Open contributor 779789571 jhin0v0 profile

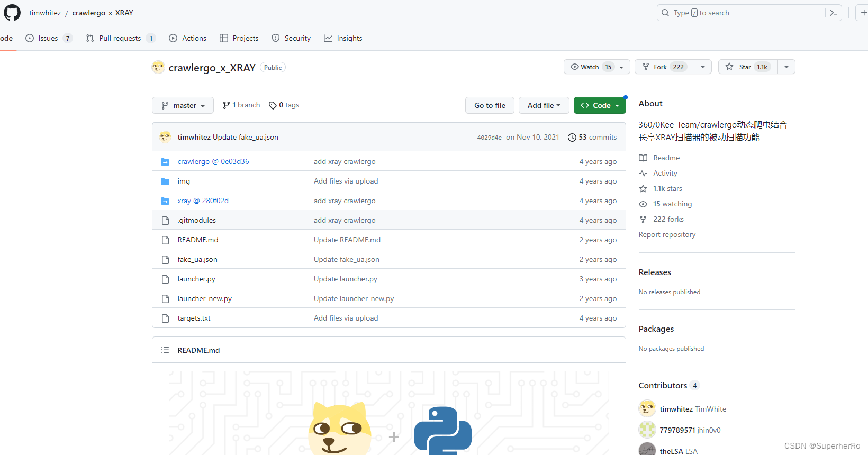point(690,430)
